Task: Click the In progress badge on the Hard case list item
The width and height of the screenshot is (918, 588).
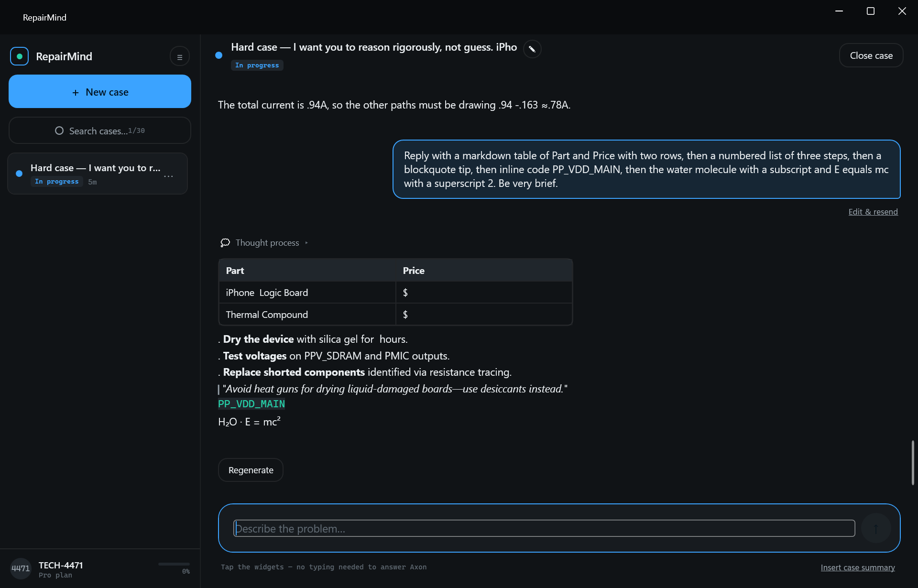Action: 56,182
